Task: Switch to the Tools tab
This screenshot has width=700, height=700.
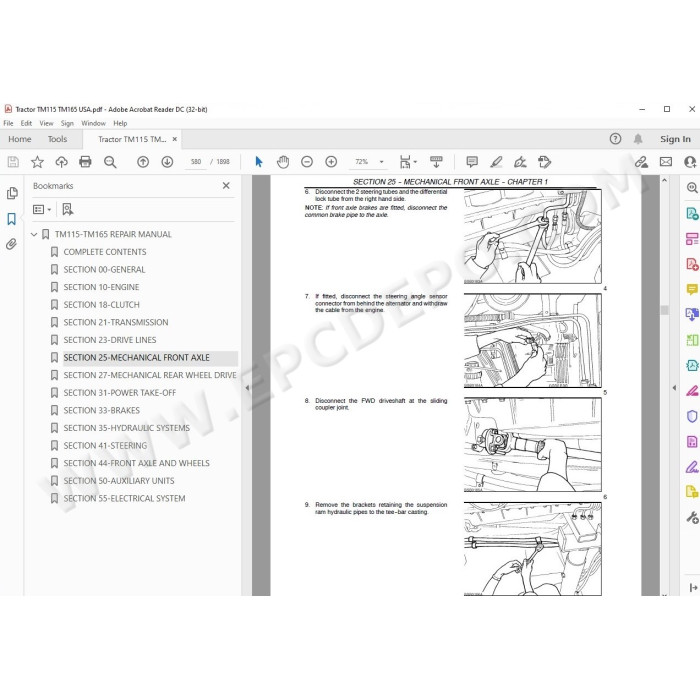Action: [x=57, y=139]
